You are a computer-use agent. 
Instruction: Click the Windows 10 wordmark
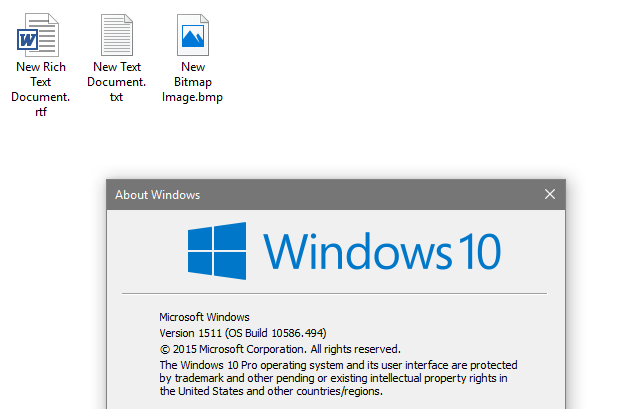382,252
